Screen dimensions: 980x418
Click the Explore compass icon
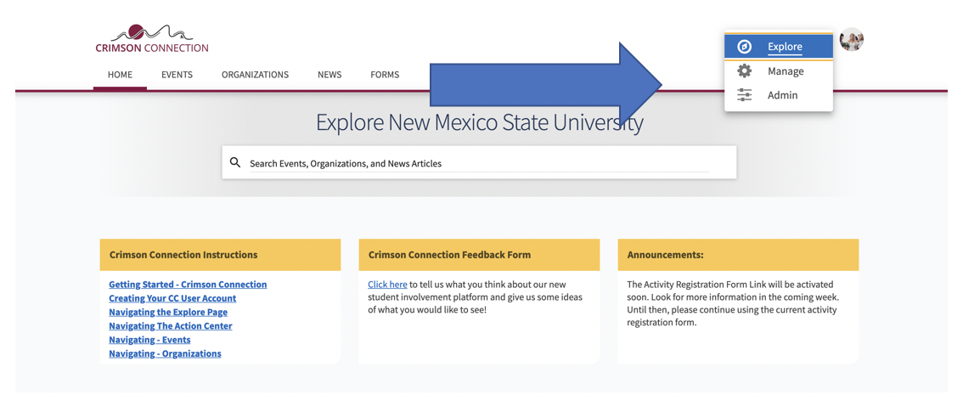tap(744, 47)
